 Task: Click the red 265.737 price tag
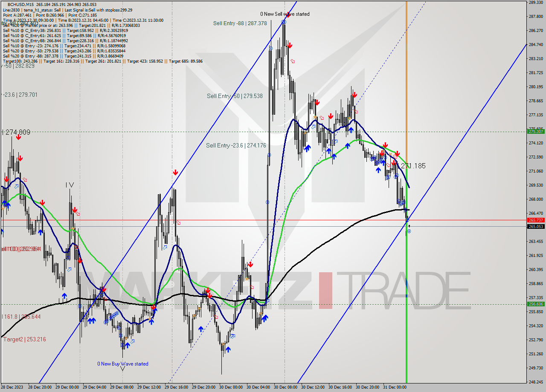pyautogui.click(x=536, y=220)
